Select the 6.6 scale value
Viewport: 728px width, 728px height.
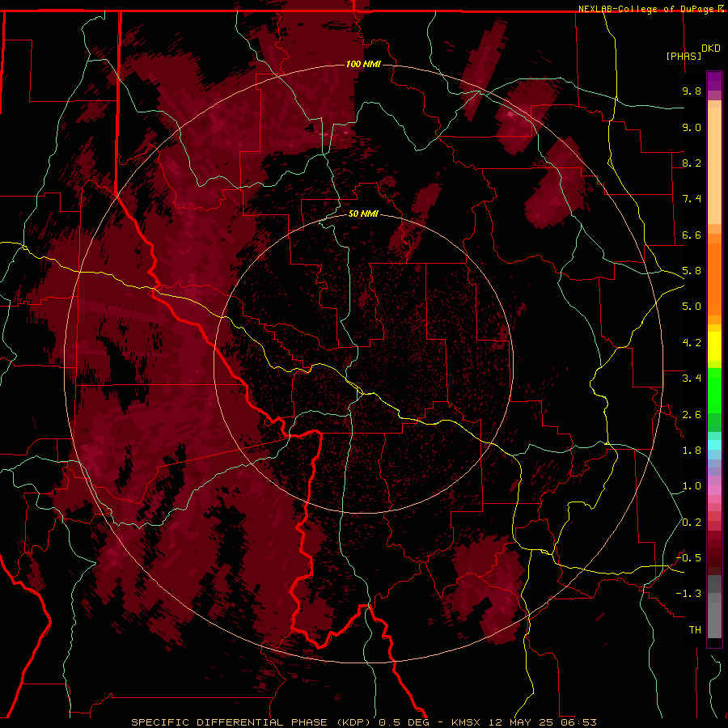click(x=692, y=235)
